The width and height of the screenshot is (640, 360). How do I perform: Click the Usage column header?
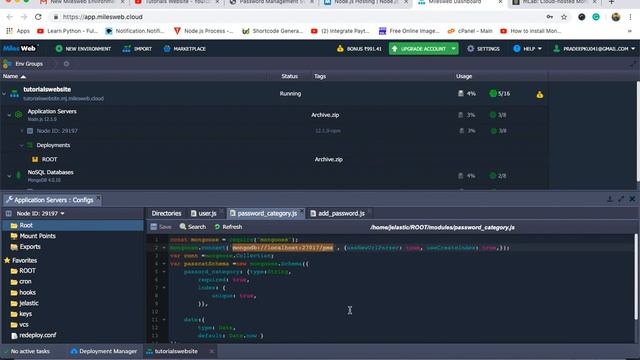coord(464,76)
